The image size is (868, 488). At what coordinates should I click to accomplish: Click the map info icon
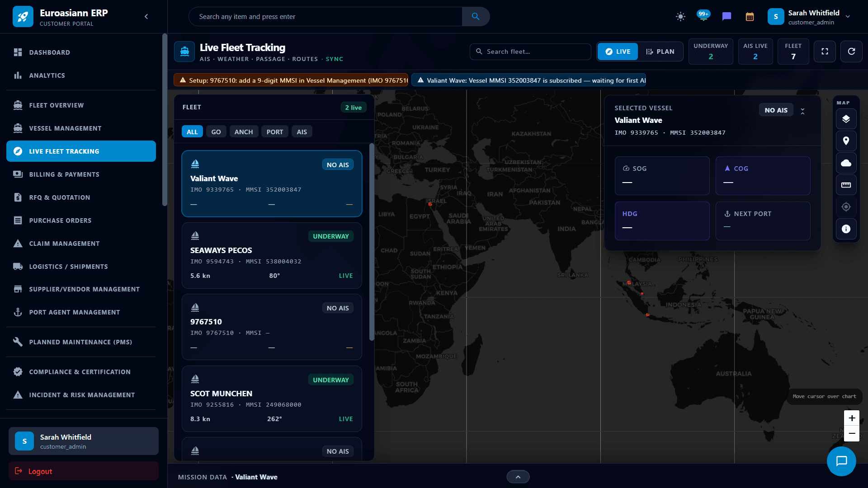tap(846, 229)
